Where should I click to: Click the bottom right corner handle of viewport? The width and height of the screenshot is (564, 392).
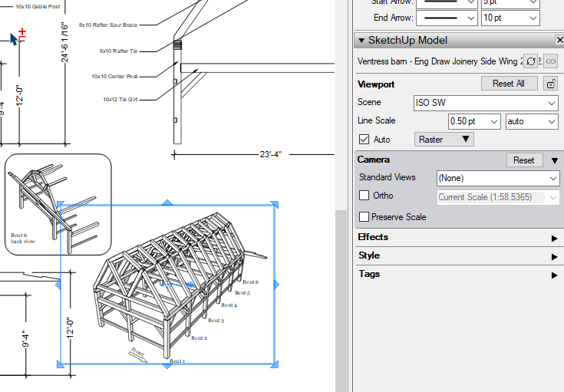275,364
